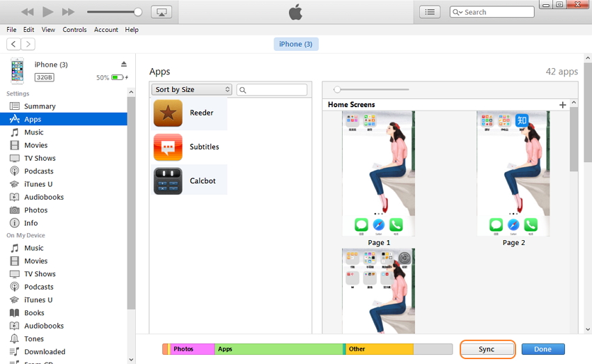Eject the iPhone (3) device
Image resolution: width=592 pixels, height=364 pixels.
pos(124,64)
